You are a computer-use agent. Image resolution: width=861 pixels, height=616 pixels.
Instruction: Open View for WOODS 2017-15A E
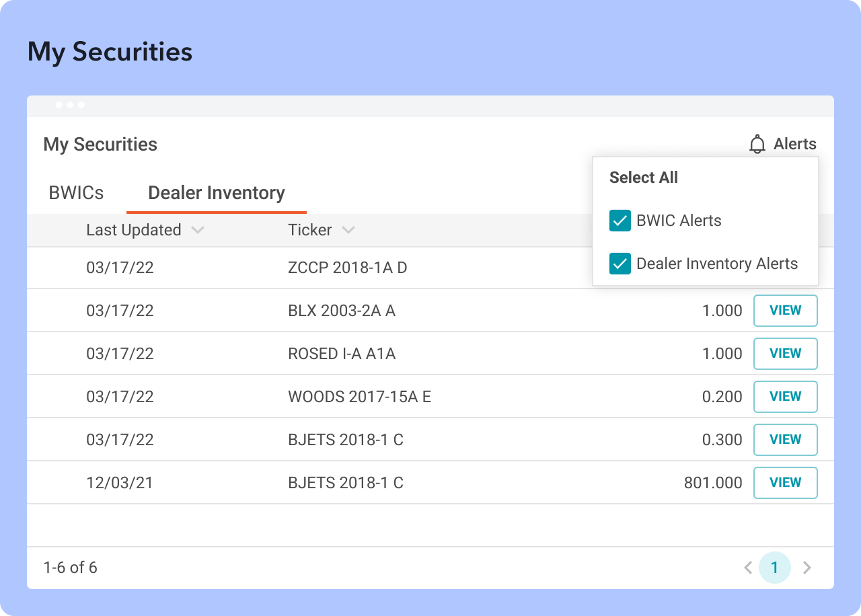[x=785, y=397]
